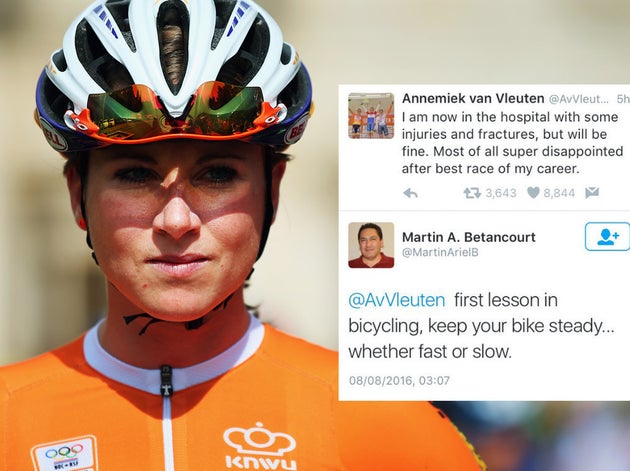630x471 pixels.
Task: Open the @MartinArielB handle
Action: (x=440, y=252)
